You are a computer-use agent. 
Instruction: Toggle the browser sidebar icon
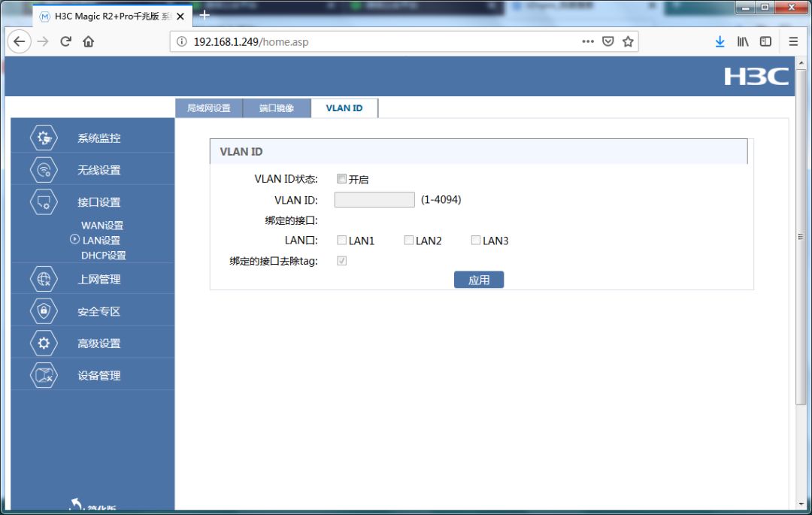click(765, 41)
